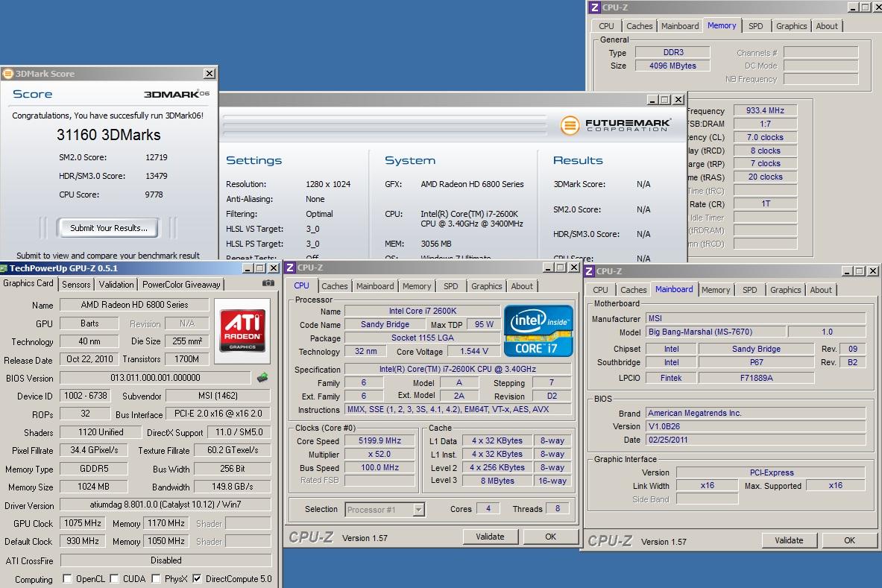Minimize the CPU-Z Mainboard window

(x=847, y=271)
